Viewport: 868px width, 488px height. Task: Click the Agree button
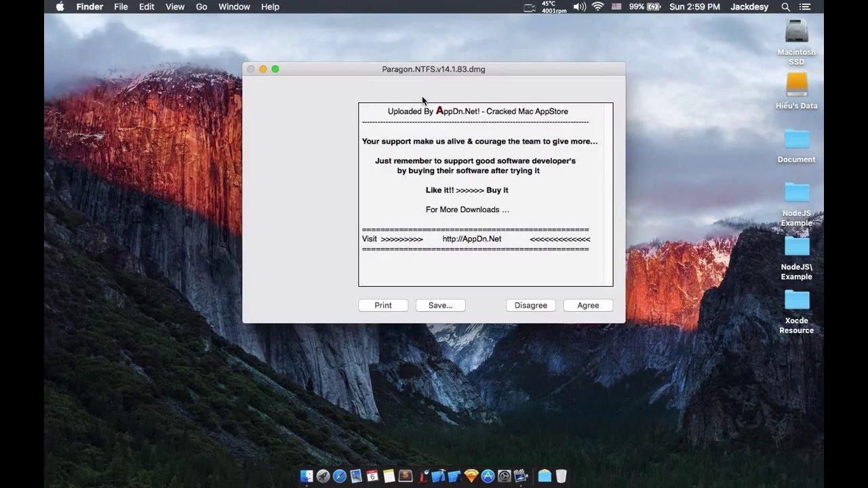[x=588, y=306]
